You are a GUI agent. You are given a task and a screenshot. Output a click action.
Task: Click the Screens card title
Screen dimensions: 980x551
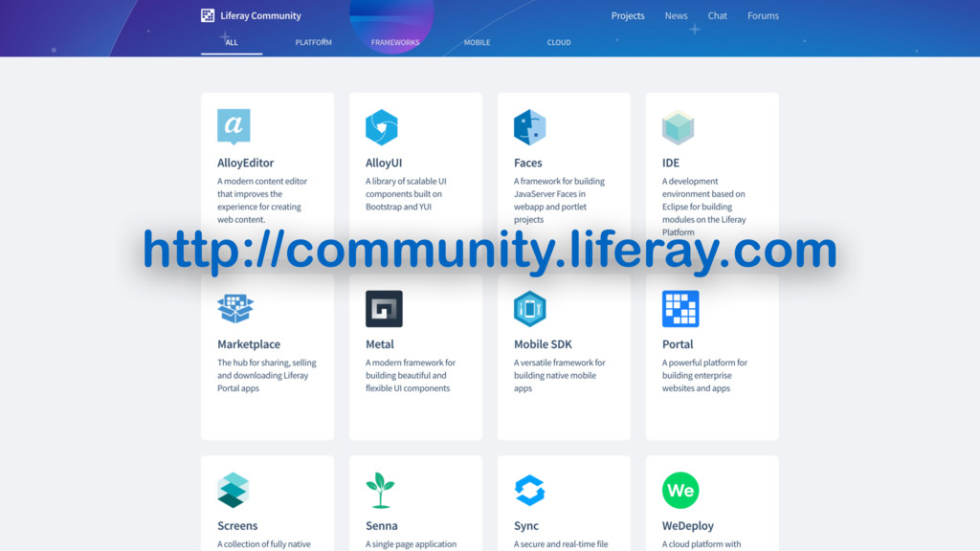pos(237,525)
